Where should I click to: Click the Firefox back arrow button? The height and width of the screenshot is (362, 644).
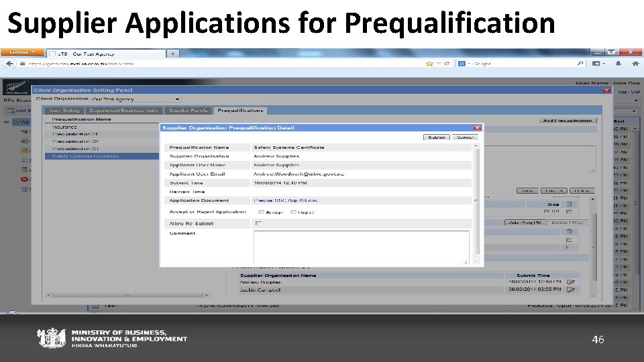tap(9, 64)
